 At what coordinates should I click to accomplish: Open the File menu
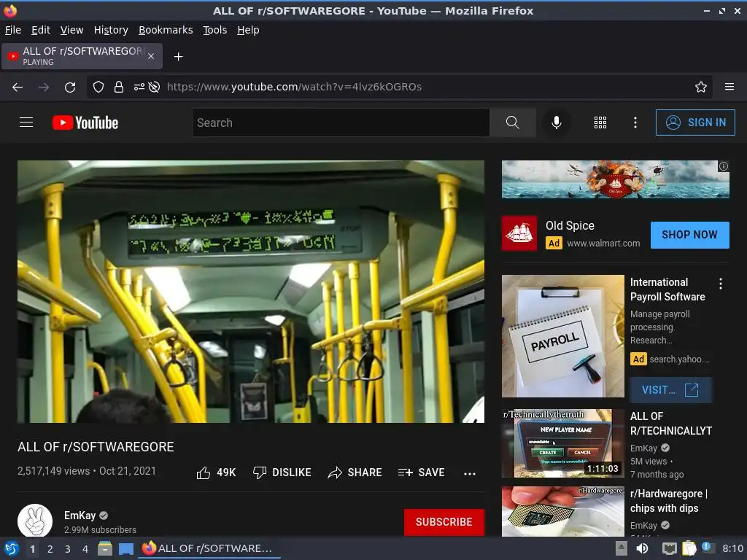point(13,30)
